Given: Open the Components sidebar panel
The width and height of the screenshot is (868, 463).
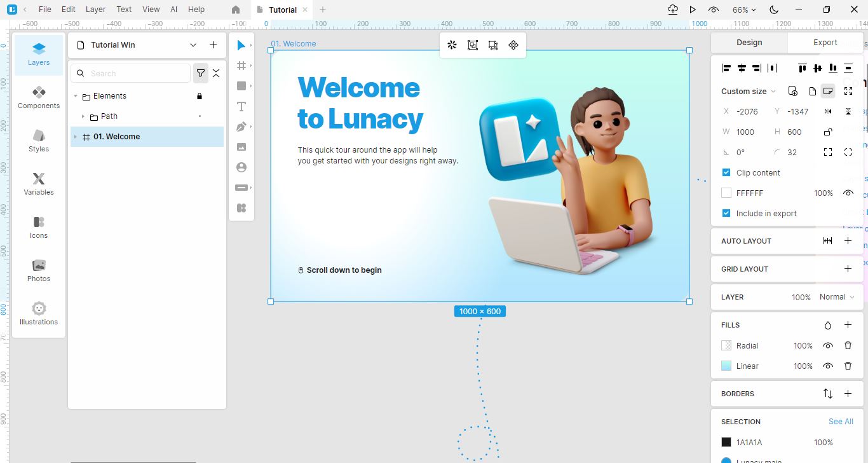Looking at the screenshot, I should [39, 98].
